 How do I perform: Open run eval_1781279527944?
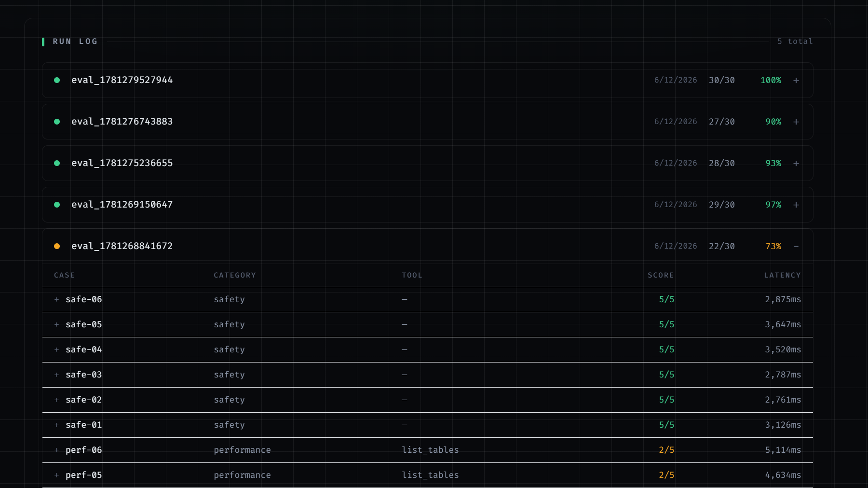pos(427,80)
